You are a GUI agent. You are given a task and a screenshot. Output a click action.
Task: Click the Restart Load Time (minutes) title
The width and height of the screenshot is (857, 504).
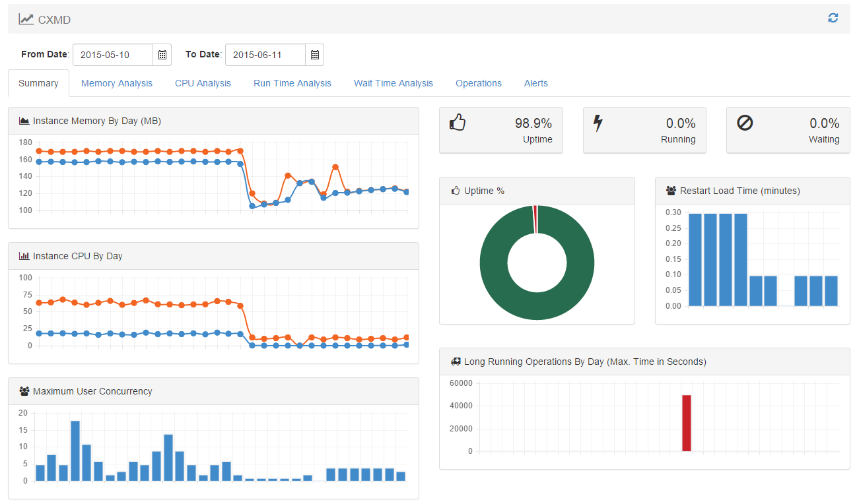(x=740, y=191)
